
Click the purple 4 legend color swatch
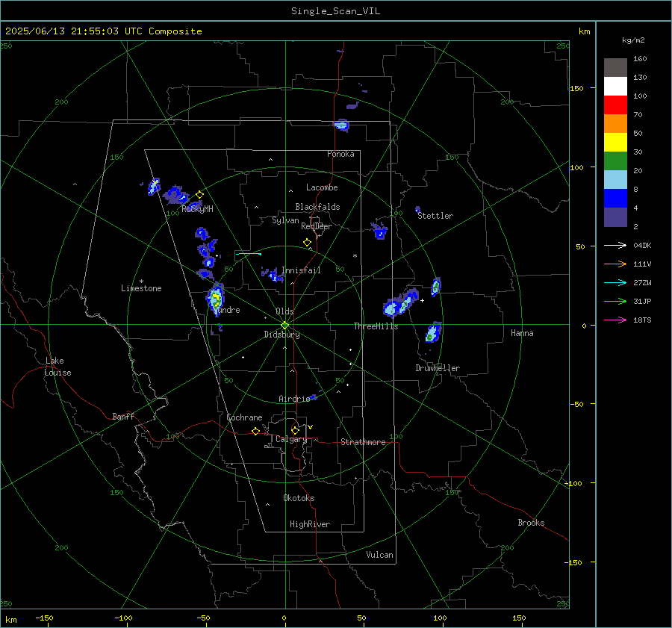615,217
